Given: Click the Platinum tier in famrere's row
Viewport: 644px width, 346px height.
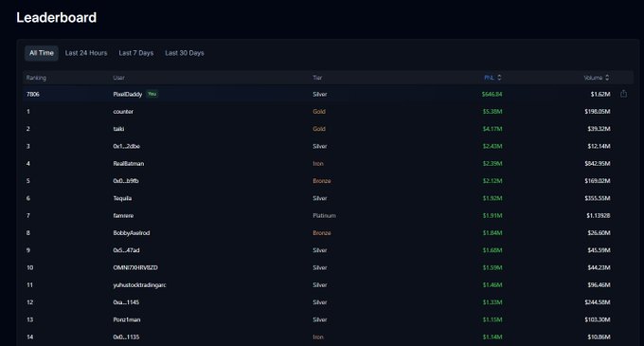Looking at the screenshot, I should 325,215.
